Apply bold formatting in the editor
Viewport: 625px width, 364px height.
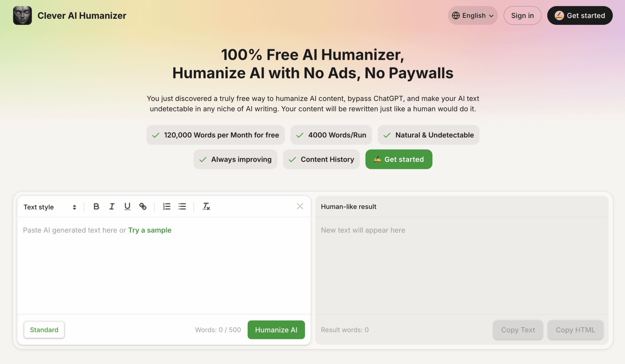[x=96, y=206]
